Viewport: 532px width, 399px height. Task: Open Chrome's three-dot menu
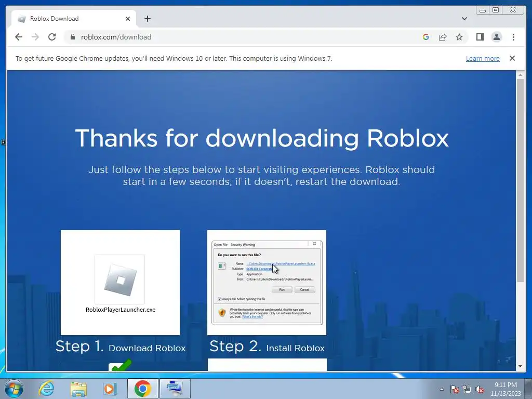pyautogui.click(x=513, y=37)
